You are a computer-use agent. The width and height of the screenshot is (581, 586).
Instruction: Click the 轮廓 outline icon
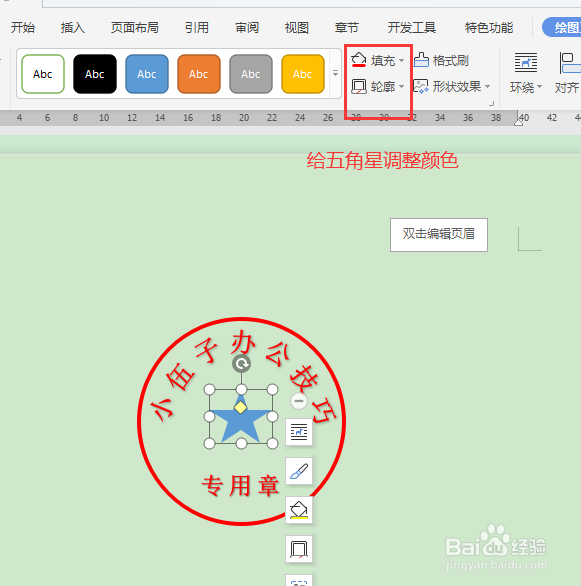[359, 87]
